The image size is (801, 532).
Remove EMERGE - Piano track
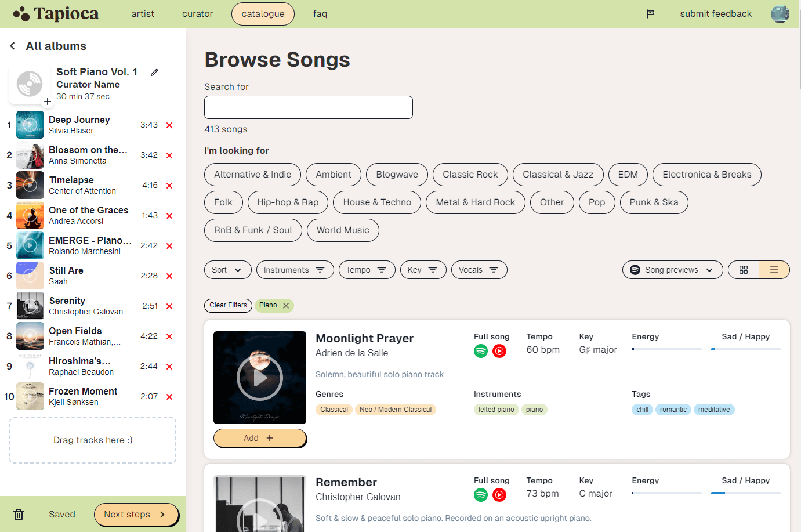(169, 246)
